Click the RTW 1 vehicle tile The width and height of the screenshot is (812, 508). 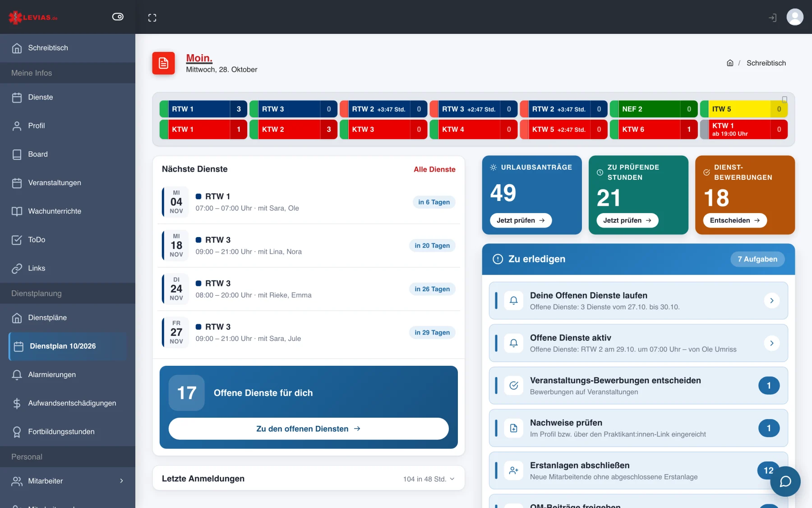203,109
